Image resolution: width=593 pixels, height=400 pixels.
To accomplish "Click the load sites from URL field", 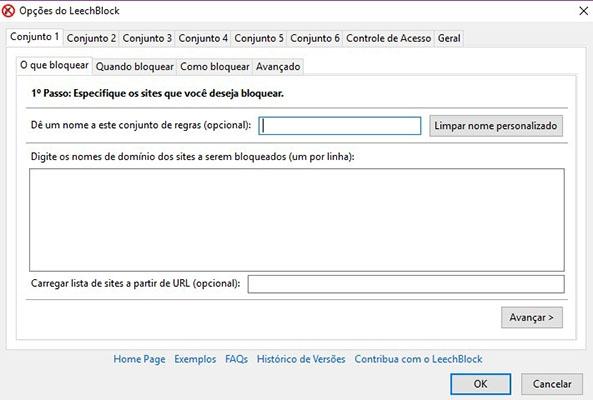I will pyautogui.click(x=406, y=284).
